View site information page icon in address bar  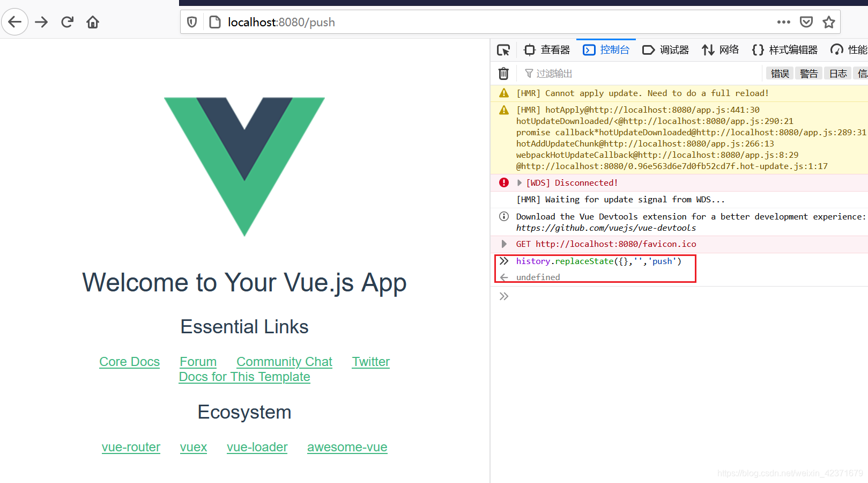[215, 22]
